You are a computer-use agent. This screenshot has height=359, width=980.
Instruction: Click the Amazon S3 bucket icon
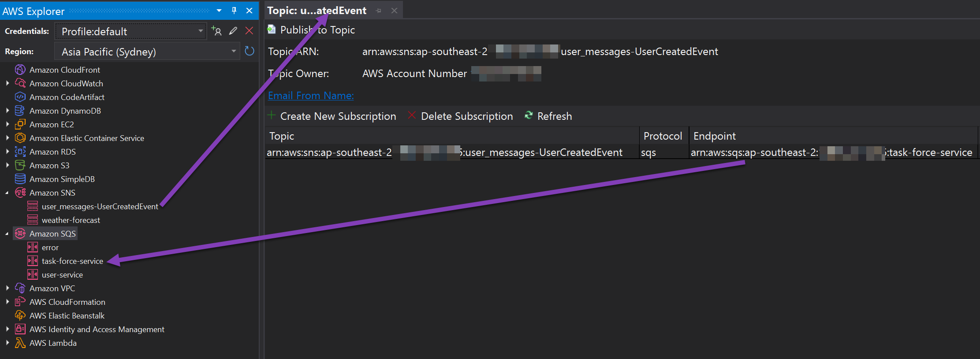coord(20,165)
